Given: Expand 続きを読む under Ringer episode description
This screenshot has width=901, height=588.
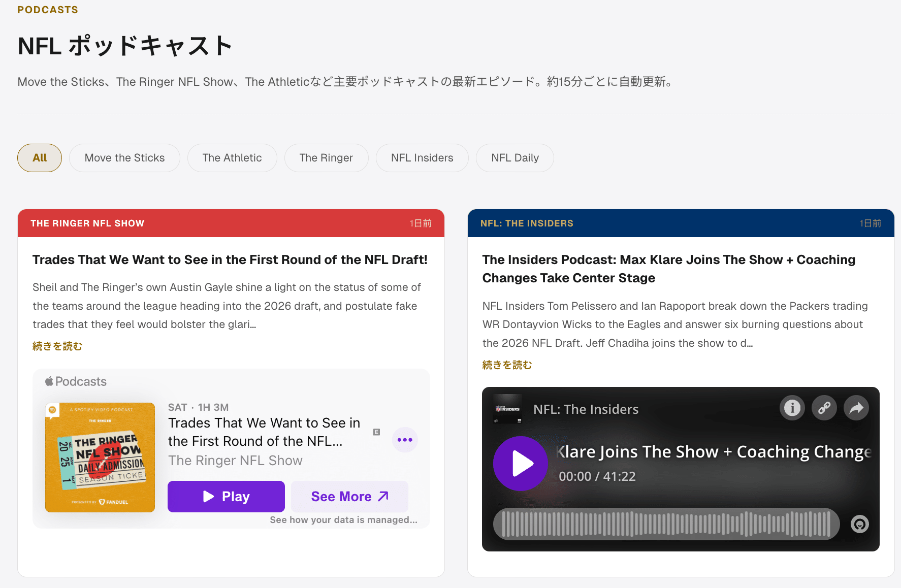Looking at the screenshot, I should 57,346.
